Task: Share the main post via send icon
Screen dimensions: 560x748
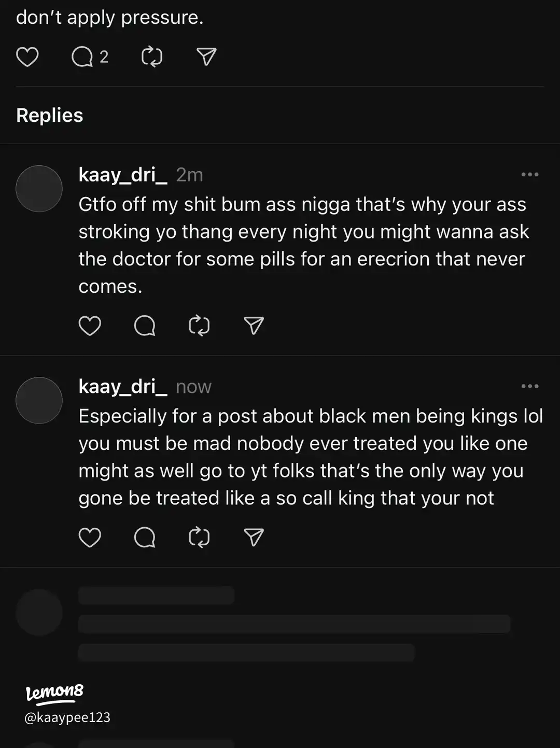Action: (206, 57)
